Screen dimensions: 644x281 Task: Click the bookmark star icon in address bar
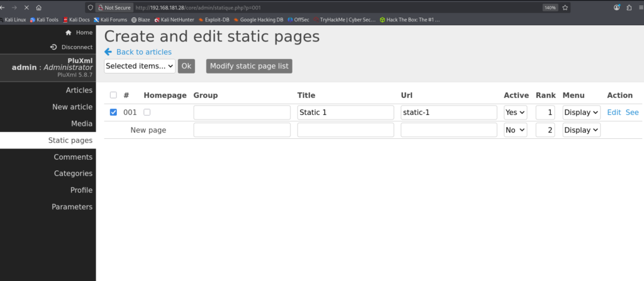click(x=565, y=8)
